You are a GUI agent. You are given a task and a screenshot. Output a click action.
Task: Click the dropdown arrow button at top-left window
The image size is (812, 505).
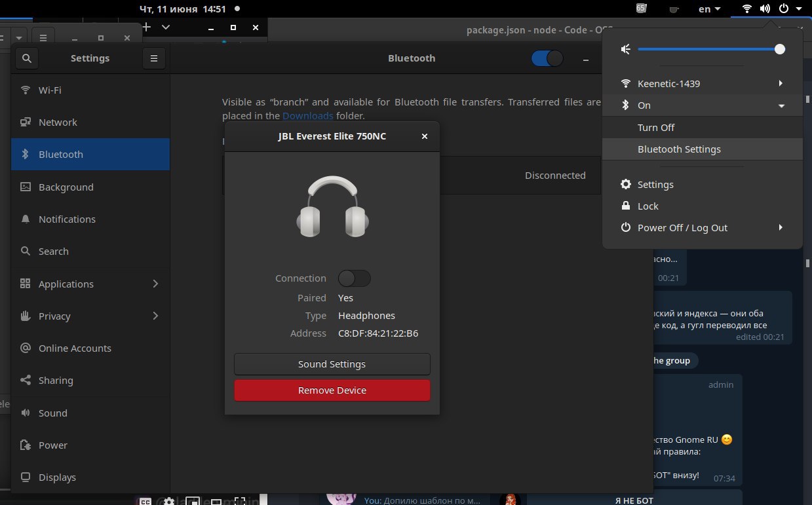(x=18, y=38)
